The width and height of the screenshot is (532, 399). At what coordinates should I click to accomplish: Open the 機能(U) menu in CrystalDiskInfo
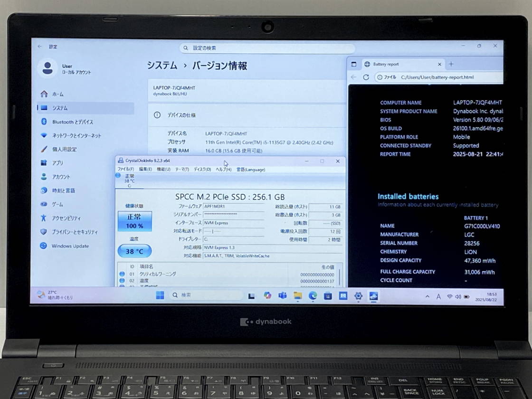coord(163,169)
